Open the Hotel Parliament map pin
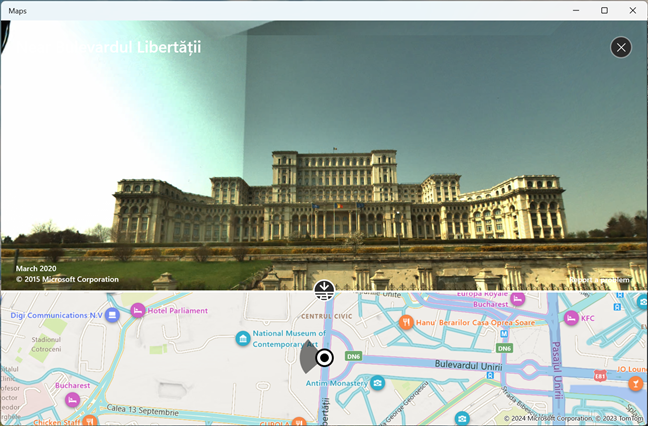 (x=138, y=310)
